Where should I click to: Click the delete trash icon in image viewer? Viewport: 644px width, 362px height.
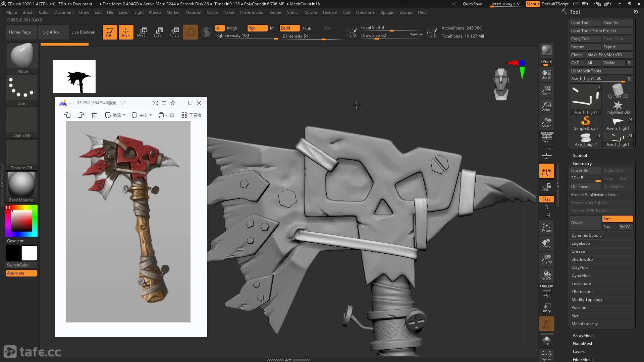pyautogui.click(x=94, y=115)
